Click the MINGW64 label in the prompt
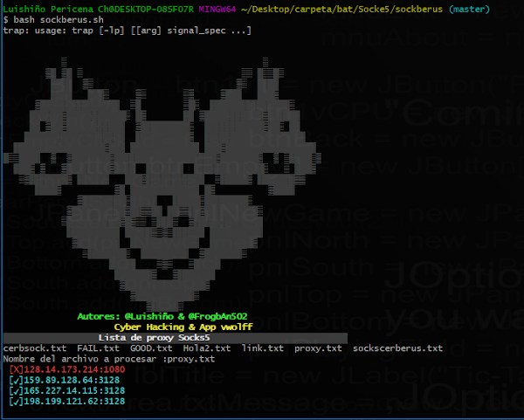524x420 pixels. pos(217,10)
